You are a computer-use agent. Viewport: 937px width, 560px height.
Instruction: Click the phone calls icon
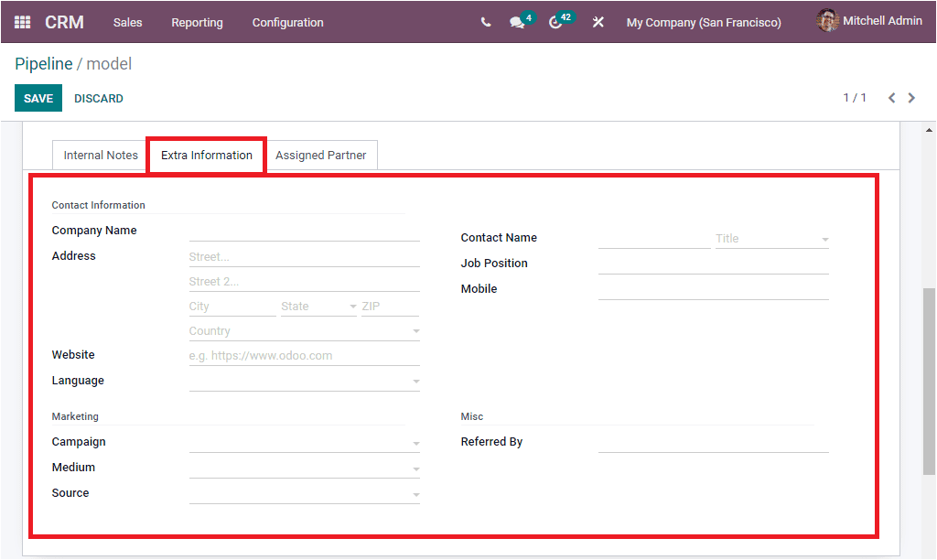point(486,21)
